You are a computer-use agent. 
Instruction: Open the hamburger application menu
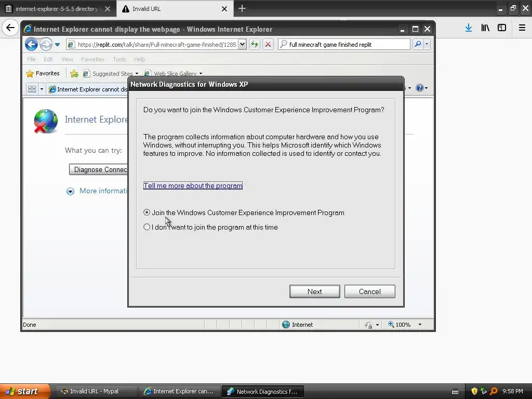[522, 28]
